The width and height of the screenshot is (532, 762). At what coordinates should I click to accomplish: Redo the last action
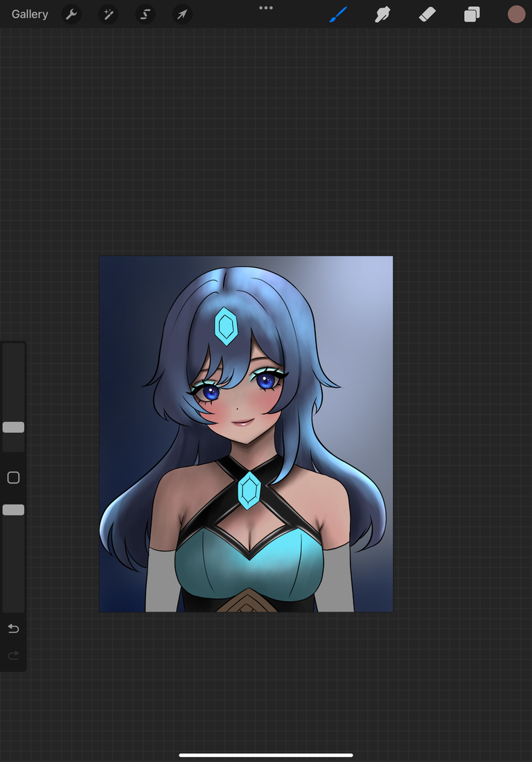[x=14, y=655]
